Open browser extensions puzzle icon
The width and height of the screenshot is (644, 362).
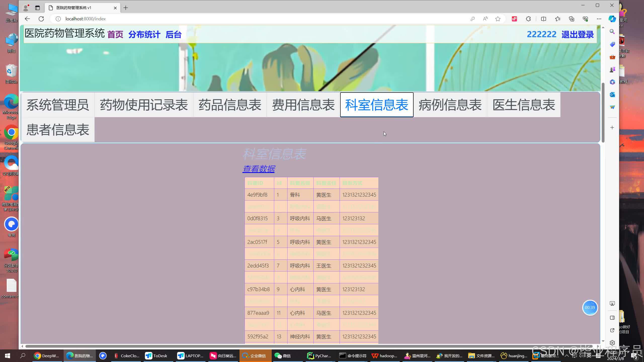point(528,19)
